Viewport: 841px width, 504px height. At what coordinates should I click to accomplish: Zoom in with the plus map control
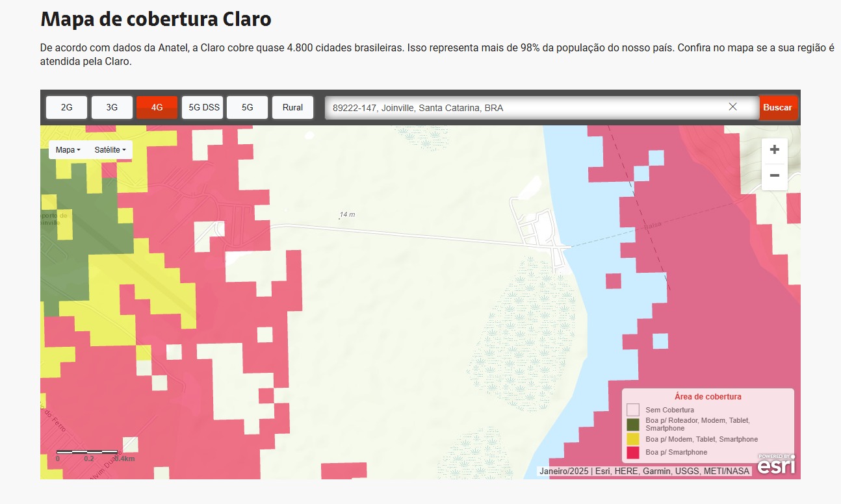click(x=774, y=150)
